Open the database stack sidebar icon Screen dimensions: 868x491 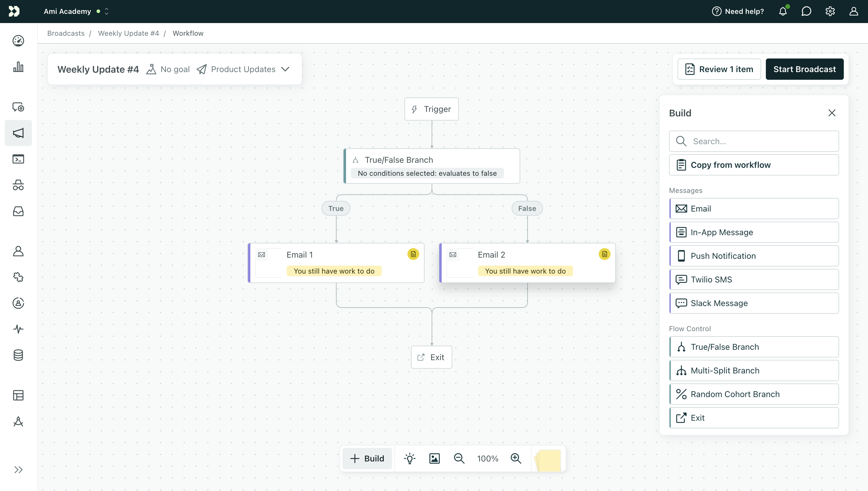point(18,355)
